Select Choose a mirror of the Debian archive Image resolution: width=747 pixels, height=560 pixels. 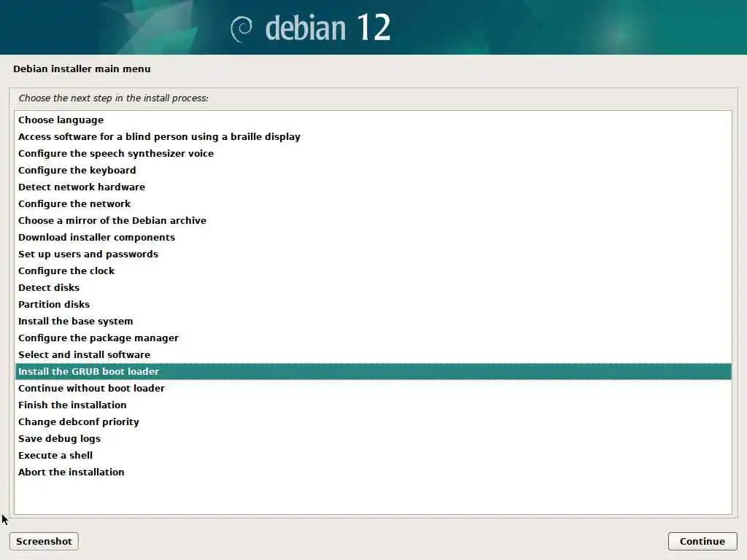click(x=373, y=220)
